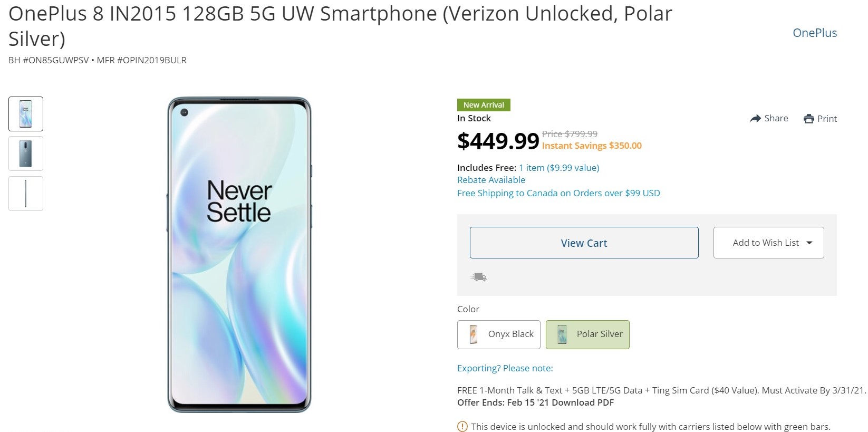The image size is (868, 432).
Task: Open Free Shipping to Canada details
Action: pyautogui.click(x=558, y=193)
